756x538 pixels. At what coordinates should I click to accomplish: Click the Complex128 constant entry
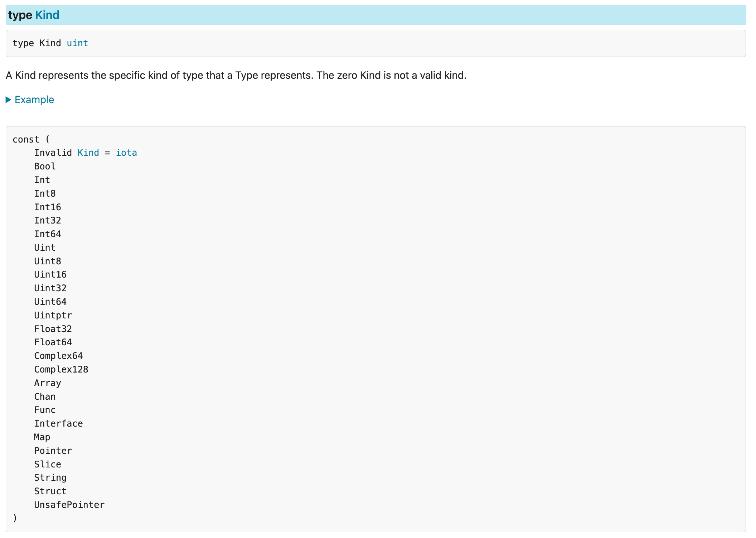tap(61, 370)
